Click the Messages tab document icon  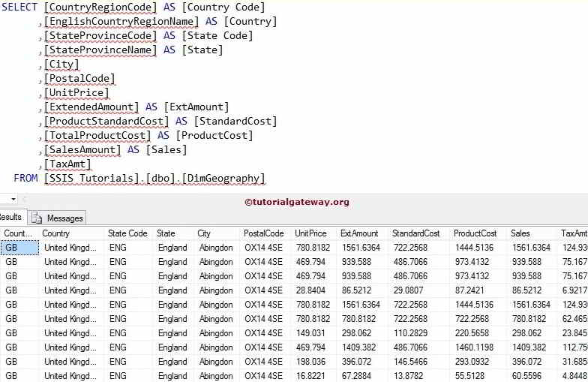coord(37,218)
